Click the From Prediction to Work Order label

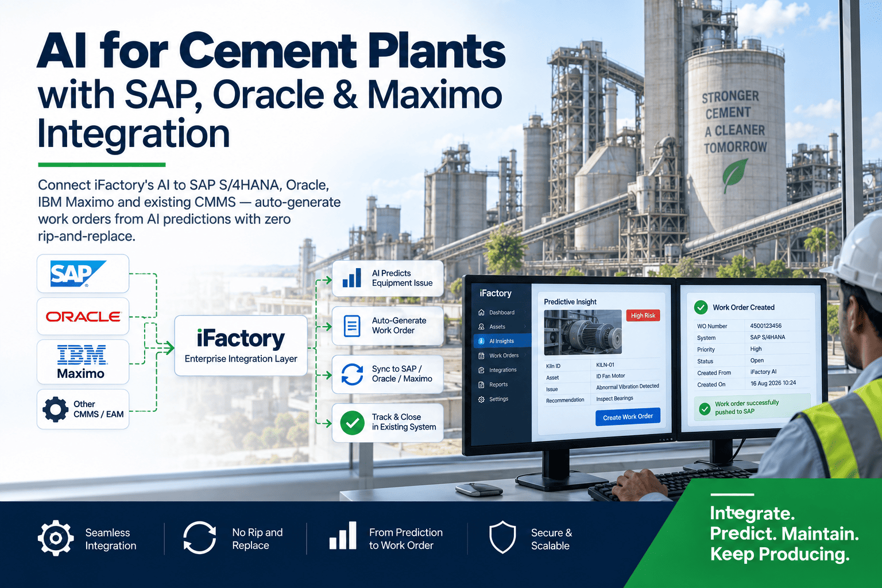click(405, 539)
